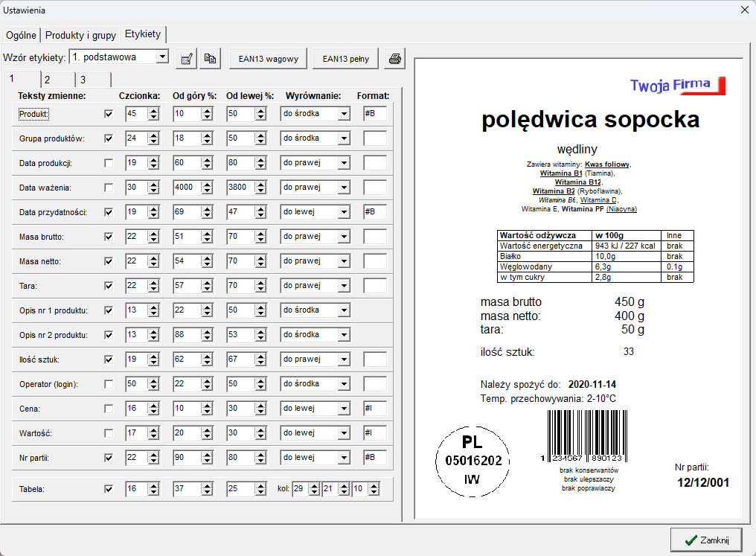Enable the Cena checkbox

pyautogui.click(x=109, y=409)
